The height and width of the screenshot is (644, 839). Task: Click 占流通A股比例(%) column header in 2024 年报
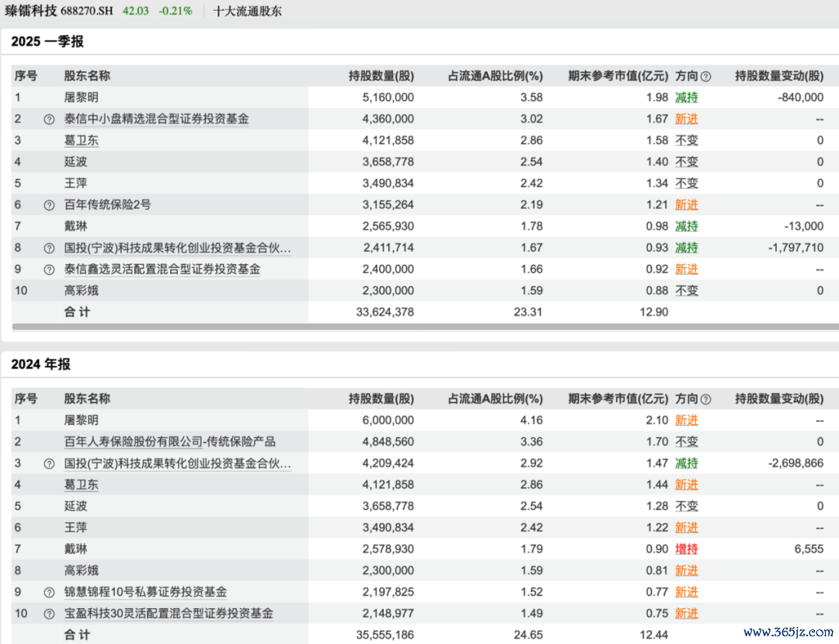click(x=495, y=399)
